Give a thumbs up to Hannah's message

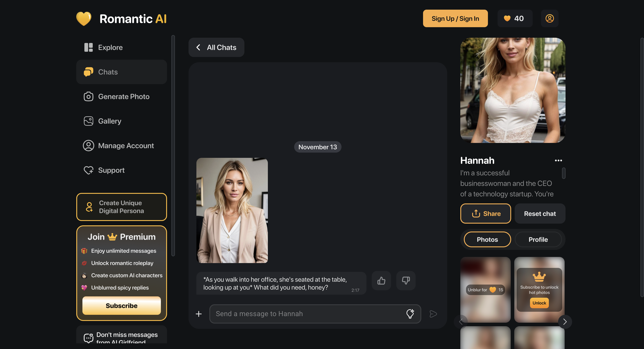381,281
